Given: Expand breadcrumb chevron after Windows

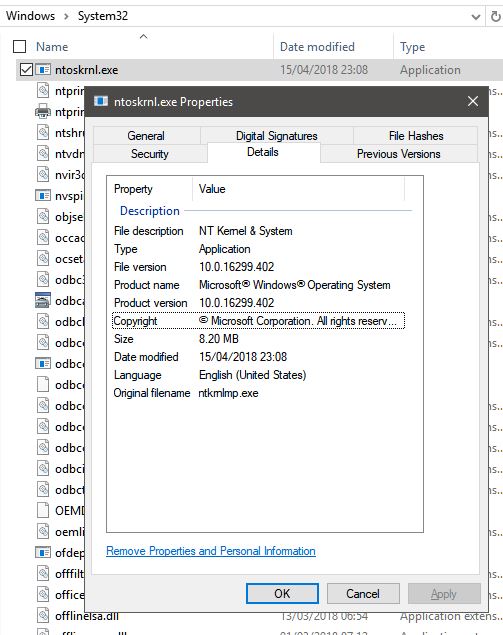Looking at the screenshot, I should [x=66, y=16].
